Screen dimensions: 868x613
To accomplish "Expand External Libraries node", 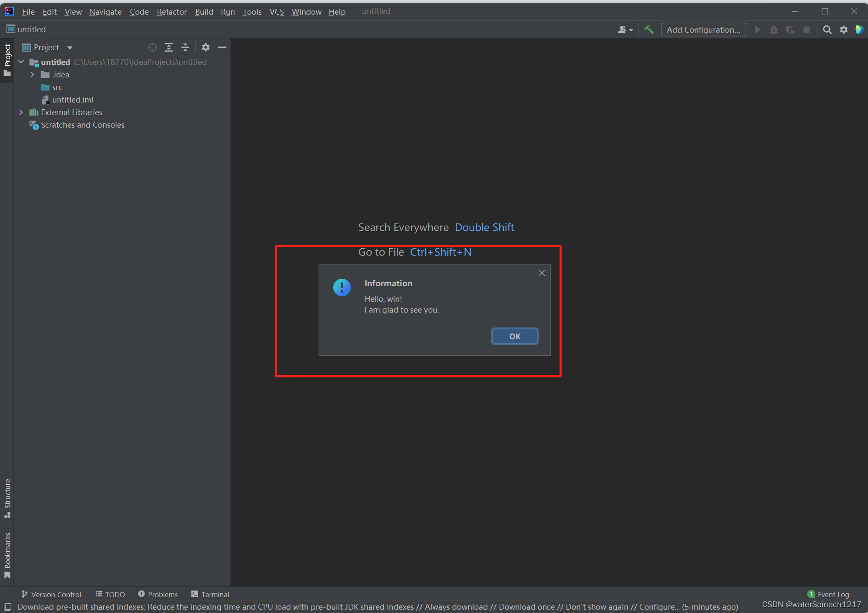I will tap(21, 112).
